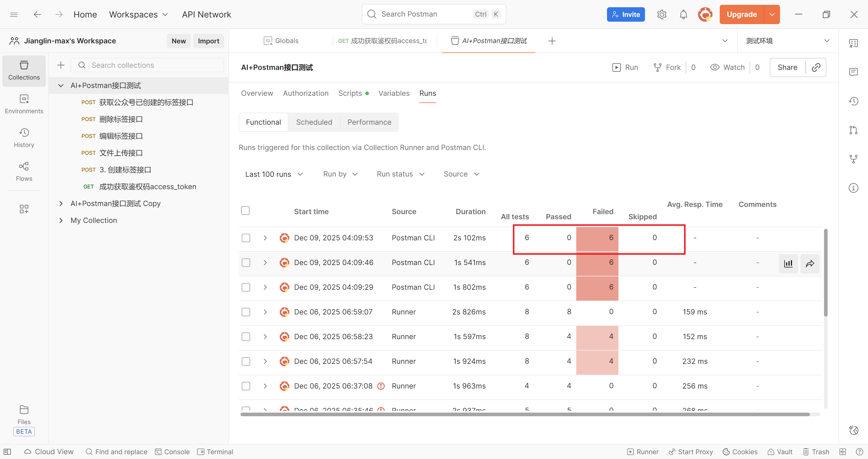This screenshot has height=459, width=868.
Task: Open Environments in the sidebar
Action: pyautogui.click(x=24, y=105)
